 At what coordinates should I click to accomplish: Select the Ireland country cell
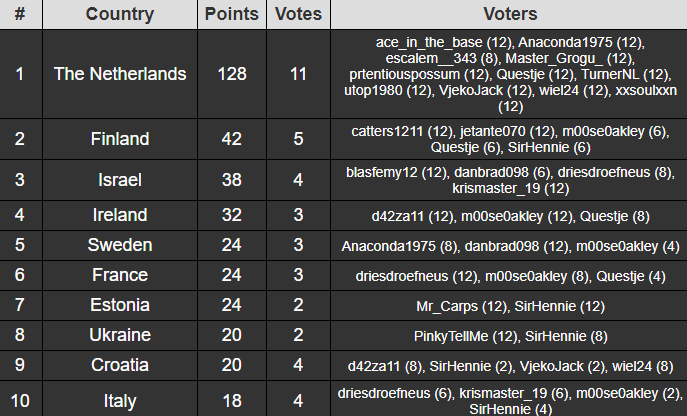120,215
